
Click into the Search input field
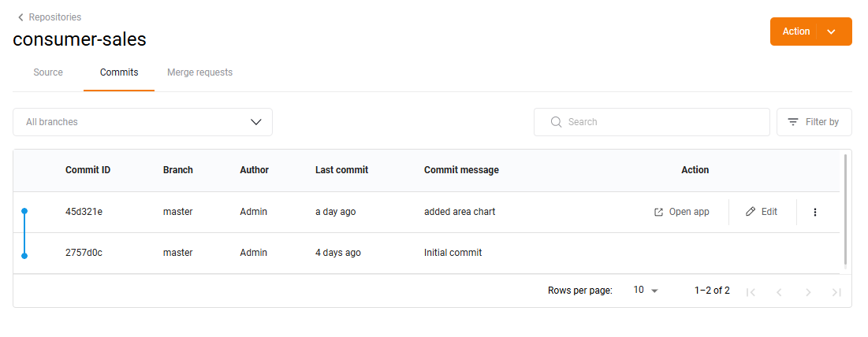[662, 122]
